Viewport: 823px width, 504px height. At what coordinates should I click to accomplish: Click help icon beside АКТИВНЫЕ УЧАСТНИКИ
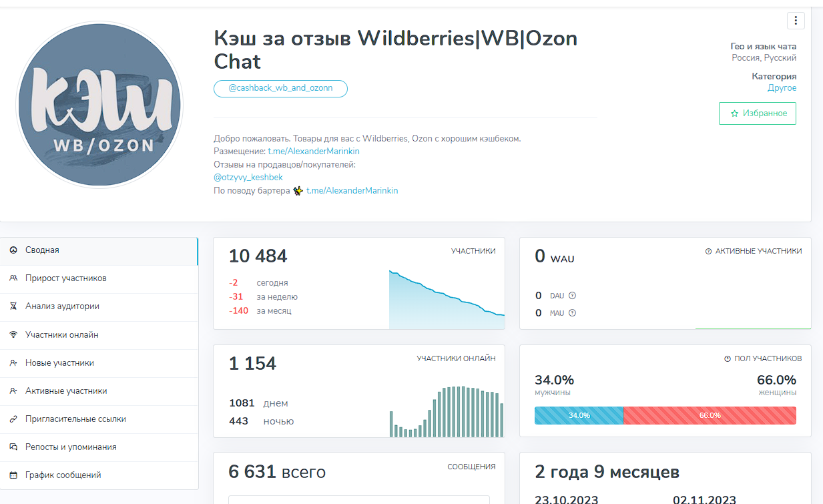coord(708,252)
